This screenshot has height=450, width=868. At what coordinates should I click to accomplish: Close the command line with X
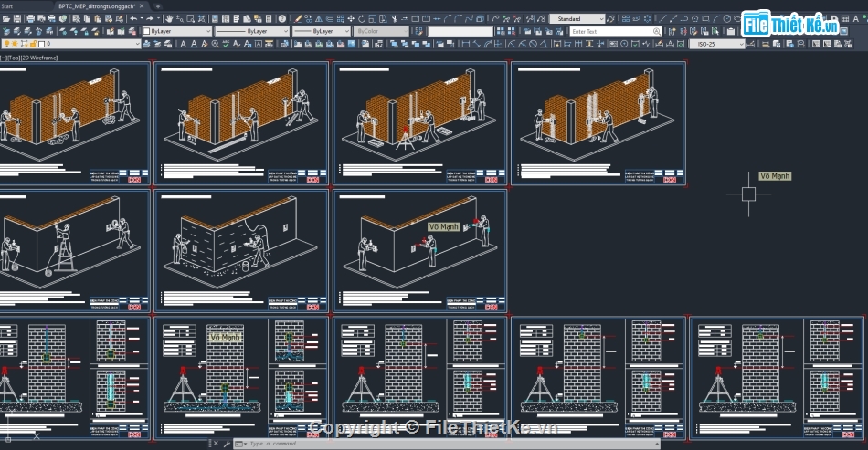216,444
